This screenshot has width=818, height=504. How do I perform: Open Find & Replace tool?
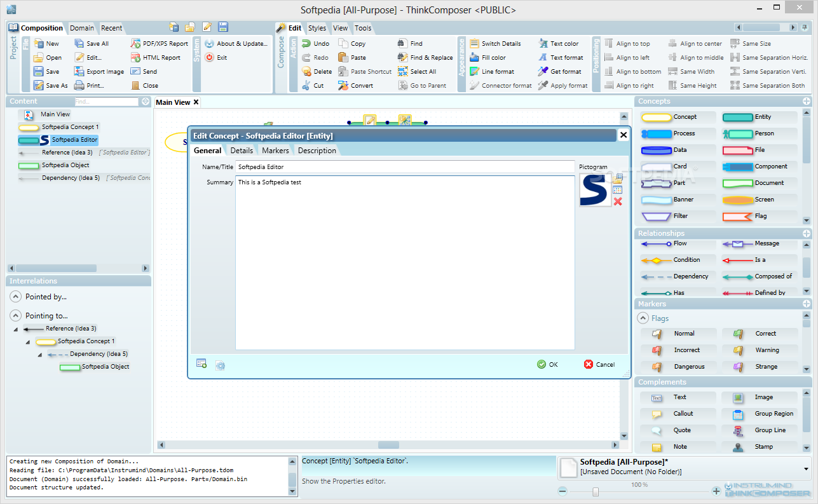pos(425,58)
